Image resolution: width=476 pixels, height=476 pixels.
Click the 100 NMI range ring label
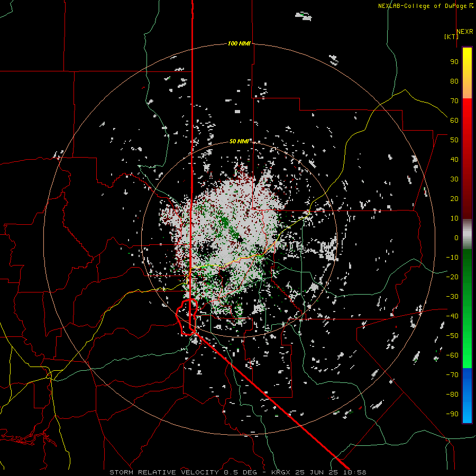[x=239, y=44]
